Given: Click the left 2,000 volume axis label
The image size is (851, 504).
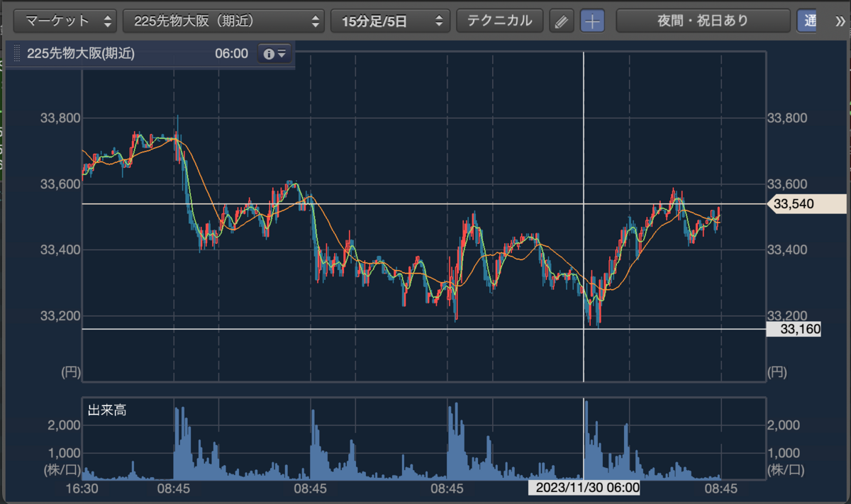Looking at the screenshot, I should pyautogui.click(x=64, y=425).
